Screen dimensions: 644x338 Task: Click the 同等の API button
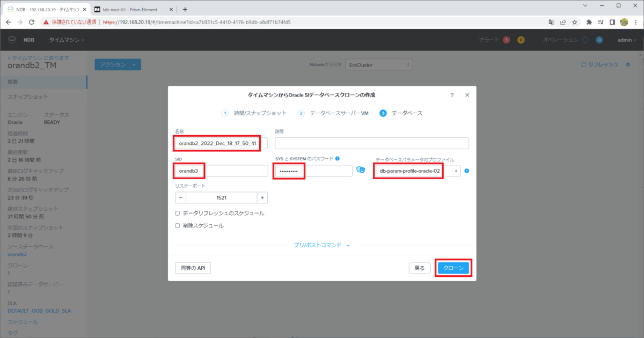click(193, 268)
